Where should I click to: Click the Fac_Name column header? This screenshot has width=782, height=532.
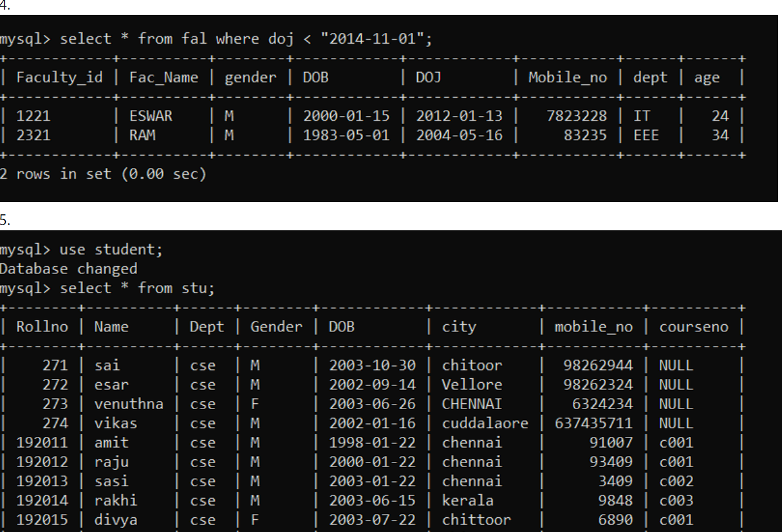tap(162, 77)
